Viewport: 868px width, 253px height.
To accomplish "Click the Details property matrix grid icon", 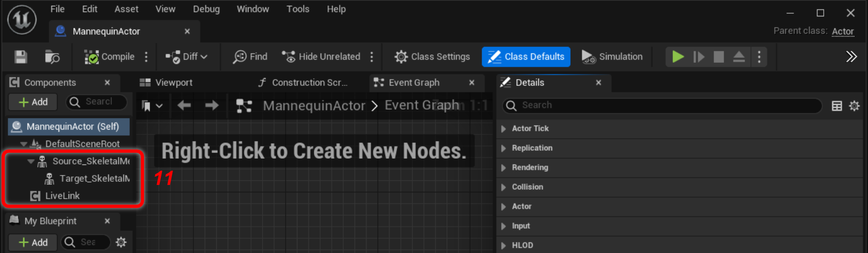I will [x=837, y=106].
